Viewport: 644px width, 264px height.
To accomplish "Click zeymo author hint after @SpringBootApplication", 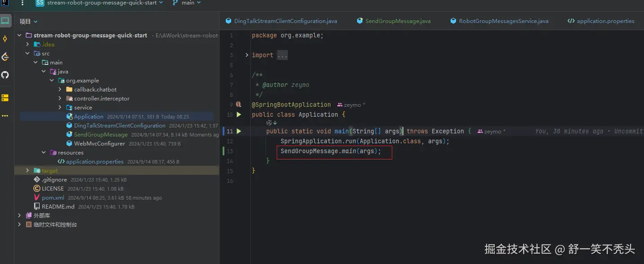I will point(351,105).
